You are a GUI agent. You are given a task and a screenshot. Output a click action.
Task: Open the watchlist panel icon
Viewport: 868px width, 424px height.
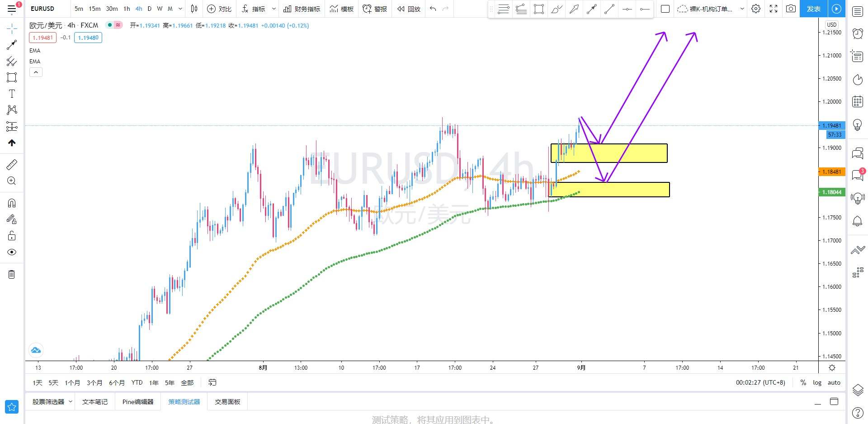click(x=858, y=11)
